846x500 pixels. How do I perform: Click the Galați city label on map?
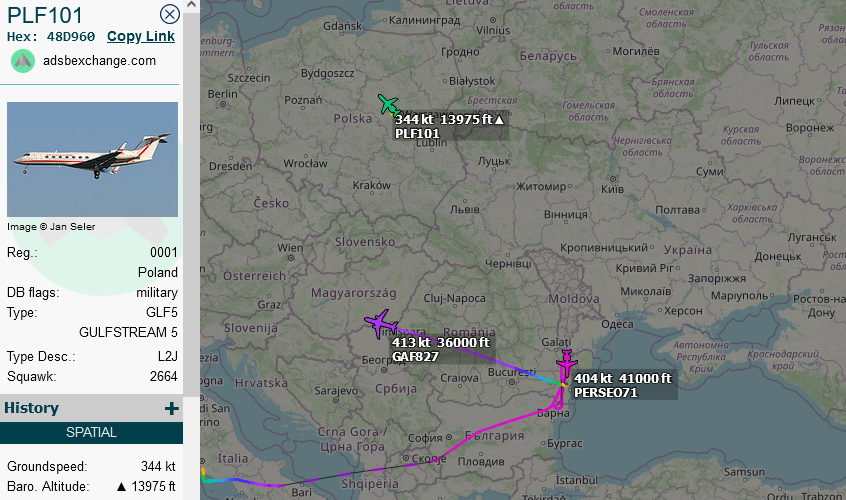pyautogui.click(x=556, y=342)
